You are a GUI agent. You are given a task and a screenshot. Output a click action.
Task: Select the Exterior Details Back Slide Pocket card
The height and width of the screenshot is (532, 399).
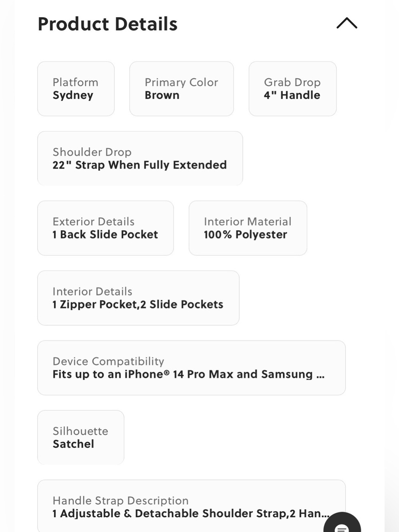[105, 228]
